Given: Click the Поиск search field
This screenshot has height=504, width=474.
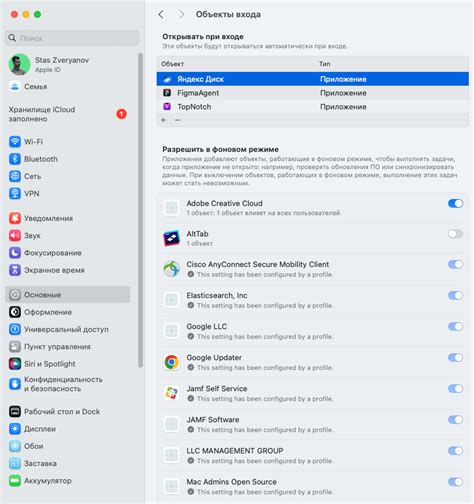Looking at the screenshot, I should coord(72,38).
